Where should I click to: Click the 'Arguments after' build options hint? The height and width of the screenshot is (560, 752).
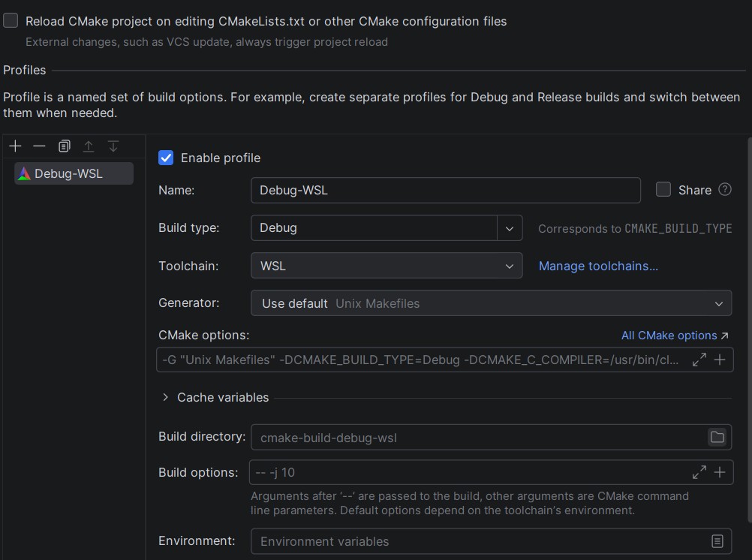470,503
